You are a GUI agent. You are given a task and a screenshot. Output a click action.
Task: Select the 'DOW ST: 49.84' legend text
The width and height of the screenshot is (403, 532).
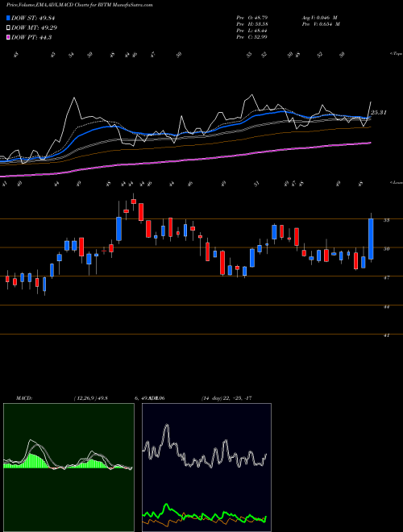[33, 18]
